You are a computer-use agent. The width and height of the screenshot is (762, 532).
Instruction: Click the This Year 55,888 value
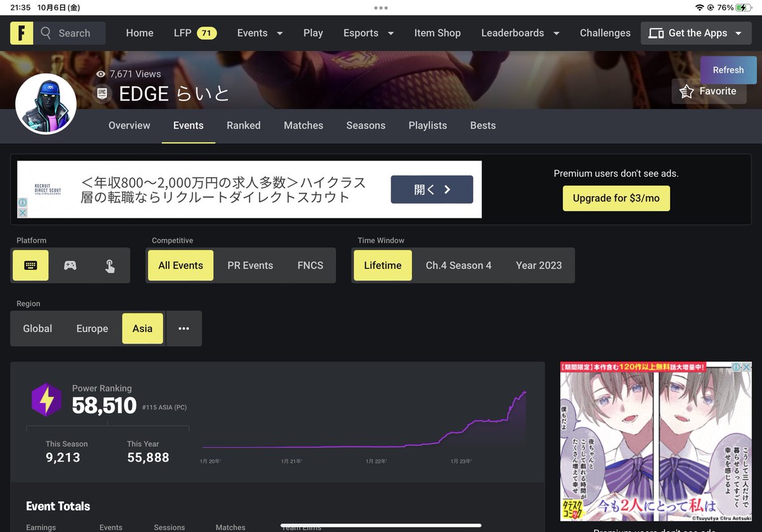[x=148, y=457]
